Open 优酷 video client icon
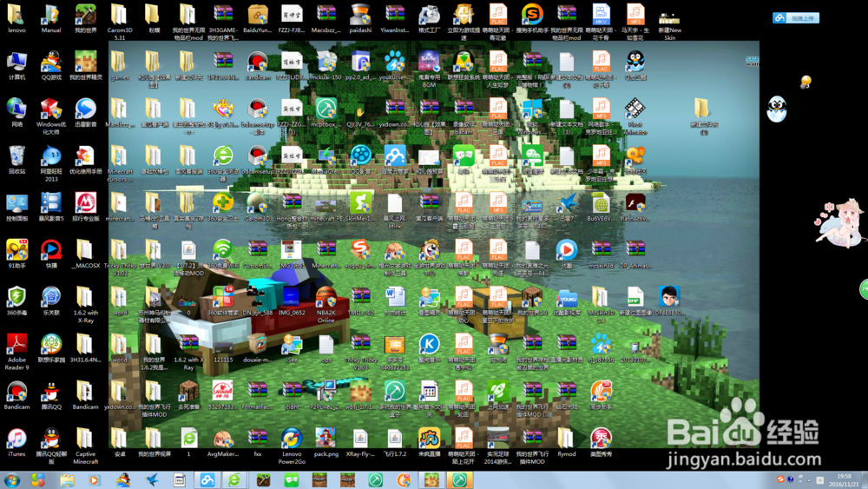The width and height of the screenshot is (868, 489). pos(566,250)
